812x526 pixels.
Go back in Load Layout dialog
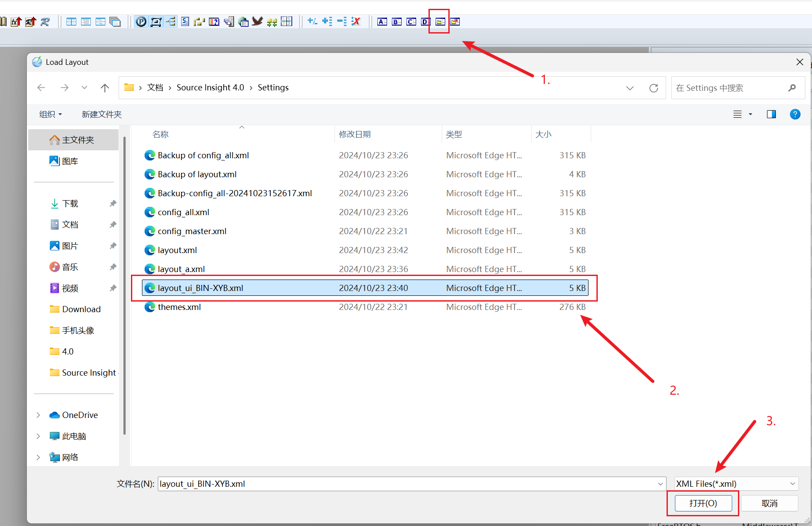pyautogui.click(x=41, y=88)
